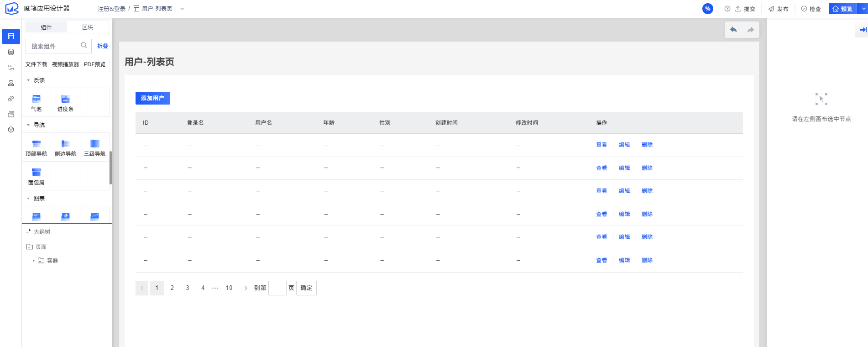Click the pagination ellipsis jump
Screen dimensions: 868x347
click(215, 288)
